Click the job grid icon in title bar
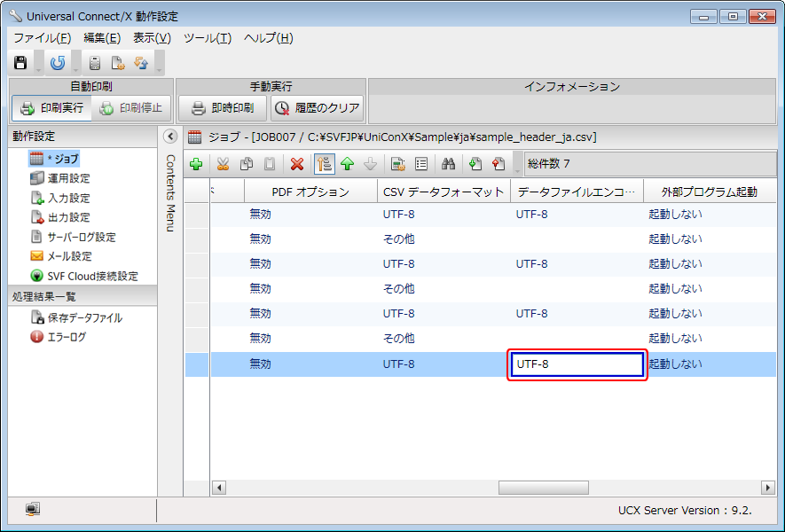785x532 pixels. coord(194,137)
